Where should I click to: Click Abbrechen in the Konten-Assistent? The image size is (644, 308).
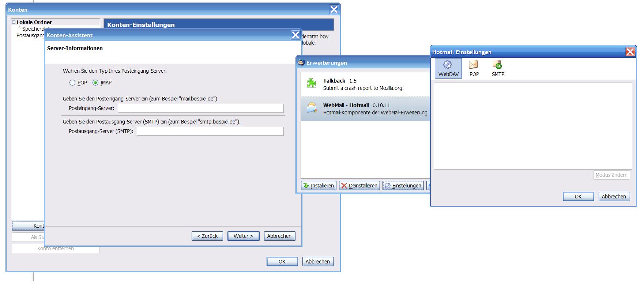279,236
